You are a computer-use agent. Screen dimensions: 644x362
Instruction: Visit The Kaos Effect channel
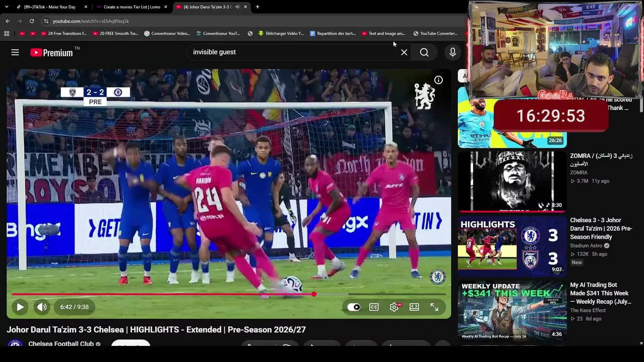[x=588, y=310]
